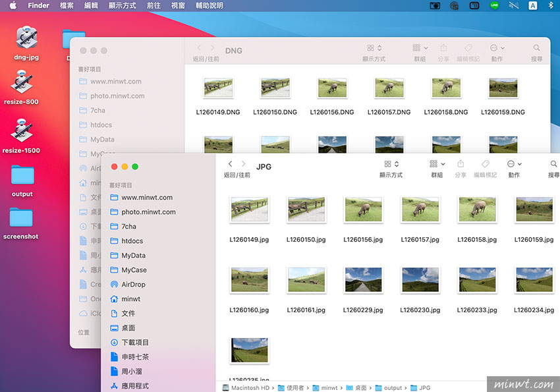Open the 輔助說明 menu
The width and height of the screenshot is (560, 392).
[210, 5]
